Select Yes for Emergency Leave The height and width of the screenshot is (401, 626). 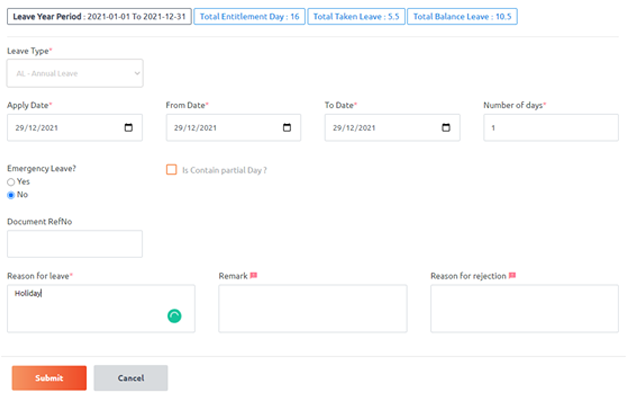[11, 182]
